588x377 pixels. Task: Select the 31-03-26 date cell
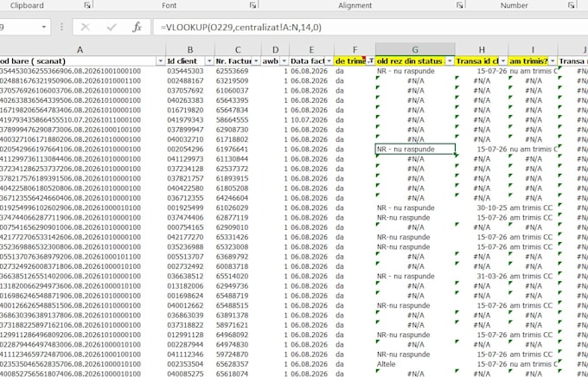pos(482,276)
